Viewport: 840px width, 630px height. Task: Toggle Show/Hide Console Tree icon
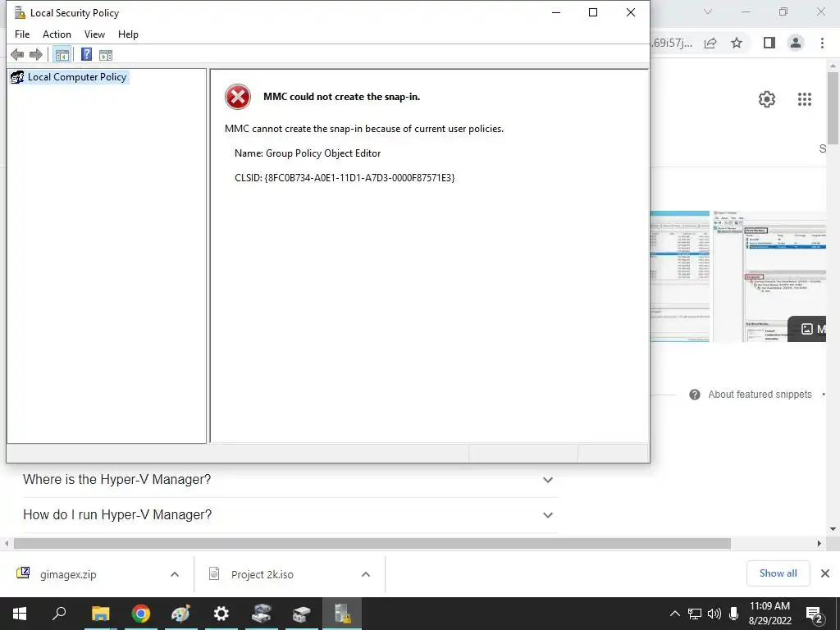point(62,55)
